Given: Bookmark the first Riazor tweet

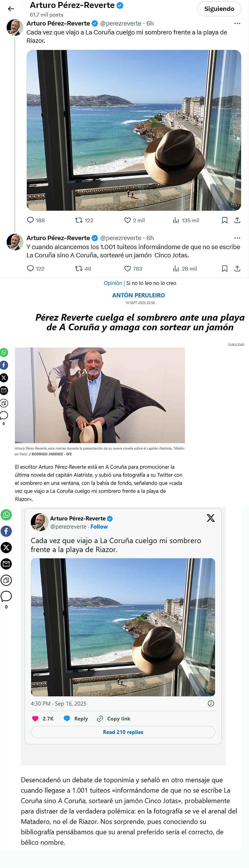Looking at the screenshot, I should click(224, 220).
